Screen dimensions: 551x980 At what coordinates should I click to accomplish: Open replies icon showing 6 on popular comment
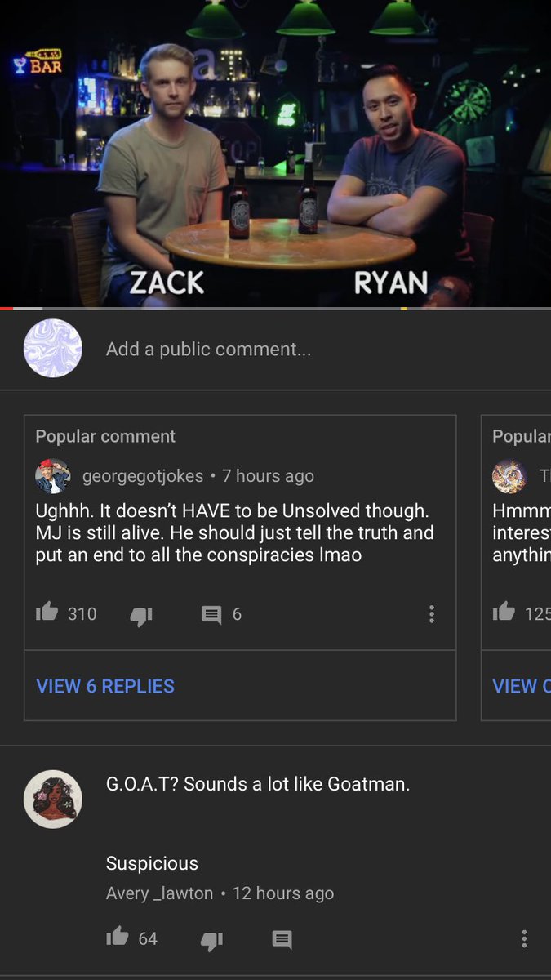click(x=211, y=614)
